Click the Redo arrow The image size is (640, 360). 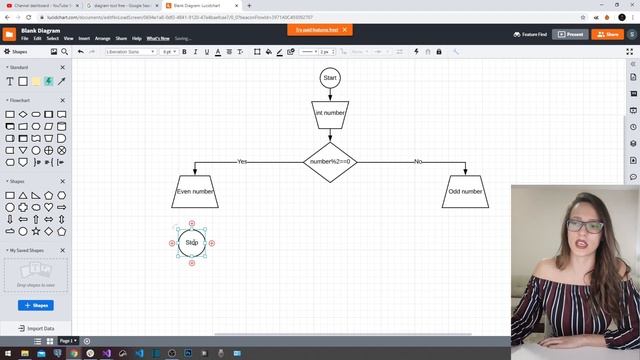pyautogui.click(x=92, y=51)
